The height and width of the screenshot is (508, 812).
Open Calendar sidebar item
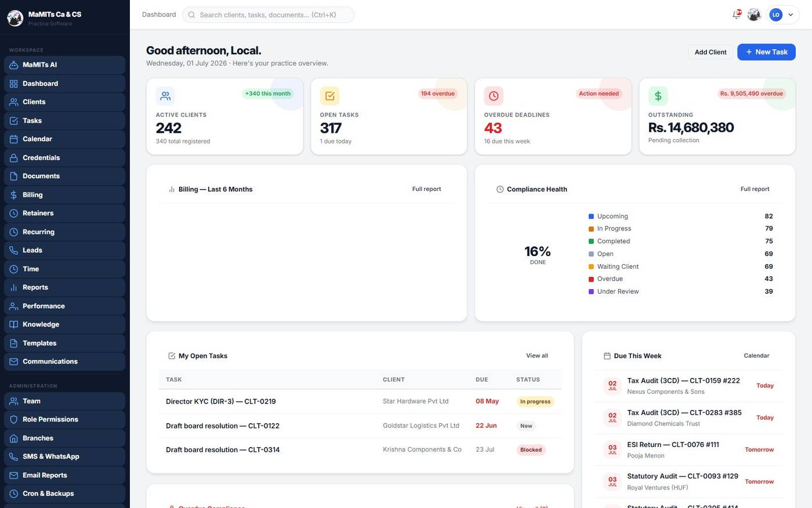pyautogui.click(x=65, y=139)
